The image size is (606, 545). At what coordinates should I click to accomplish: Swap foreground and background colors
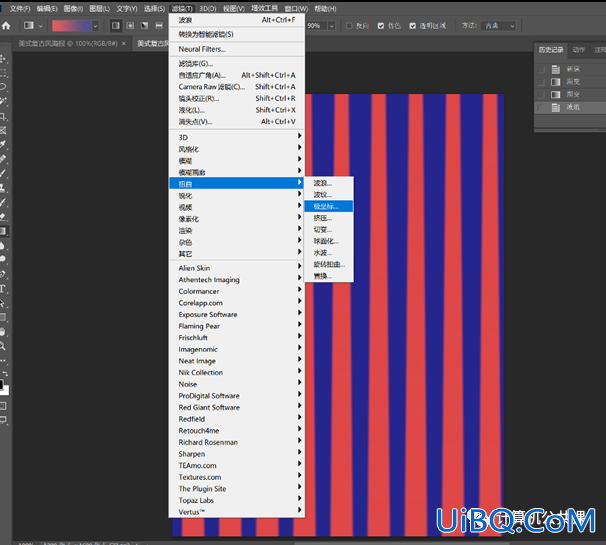click(x=5, y=373)
